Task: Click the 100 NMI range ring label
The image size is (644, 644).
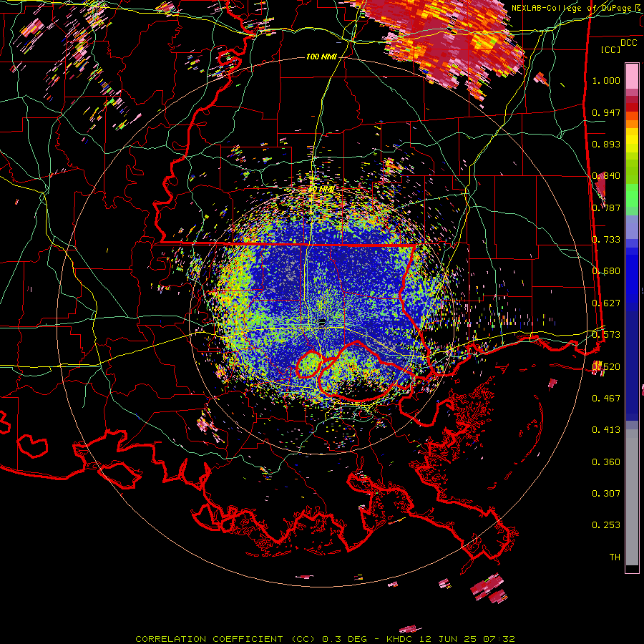Action: coord(321,57)
